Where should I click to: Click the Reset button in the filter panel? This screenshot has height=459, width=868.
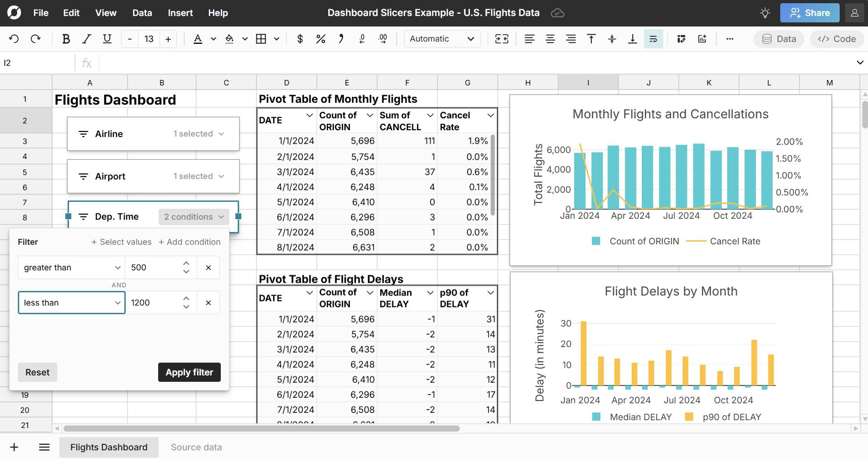[x=37, y=372]
